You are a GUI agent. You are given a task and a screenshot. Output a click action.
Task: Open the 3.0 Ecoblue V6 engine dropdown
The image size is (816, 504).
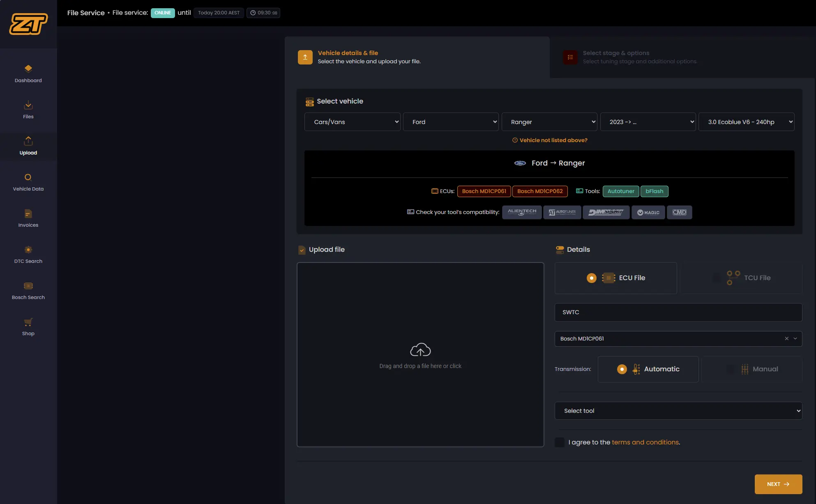tap(747, 122)
